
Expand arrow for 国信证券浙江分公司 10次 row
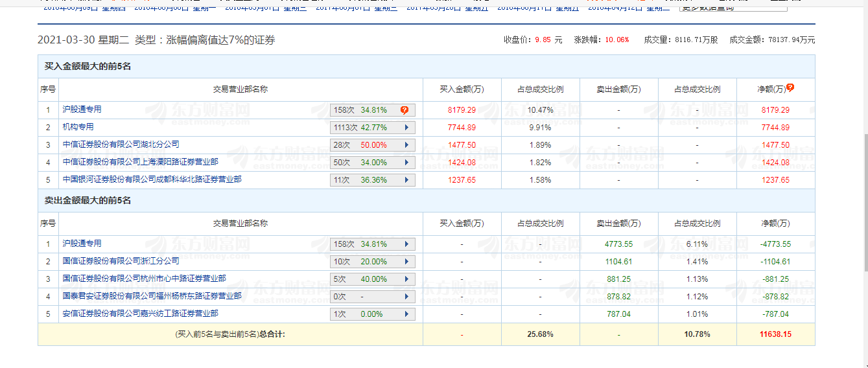(406, 262)
